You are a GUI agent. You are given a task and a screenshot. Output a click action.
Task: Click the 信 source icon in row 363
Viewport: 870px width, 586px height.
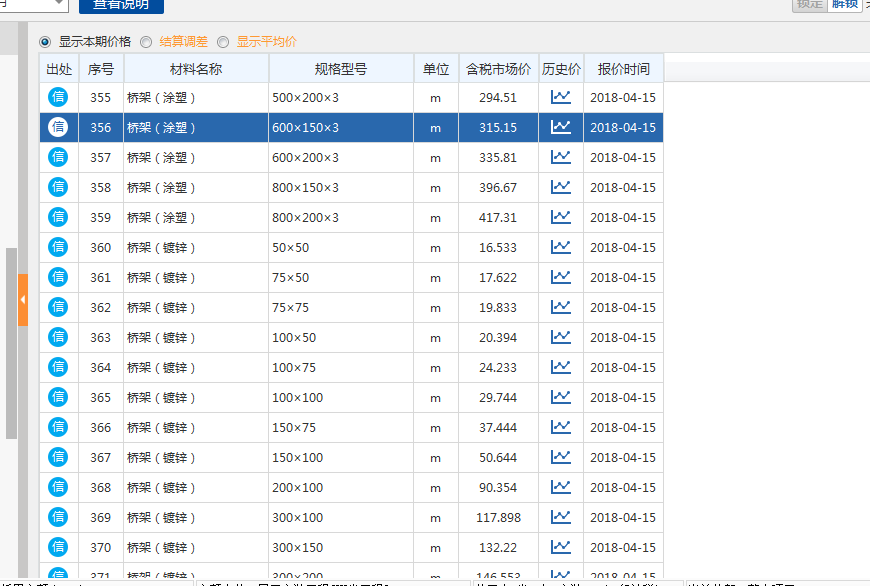click(58, 337)
